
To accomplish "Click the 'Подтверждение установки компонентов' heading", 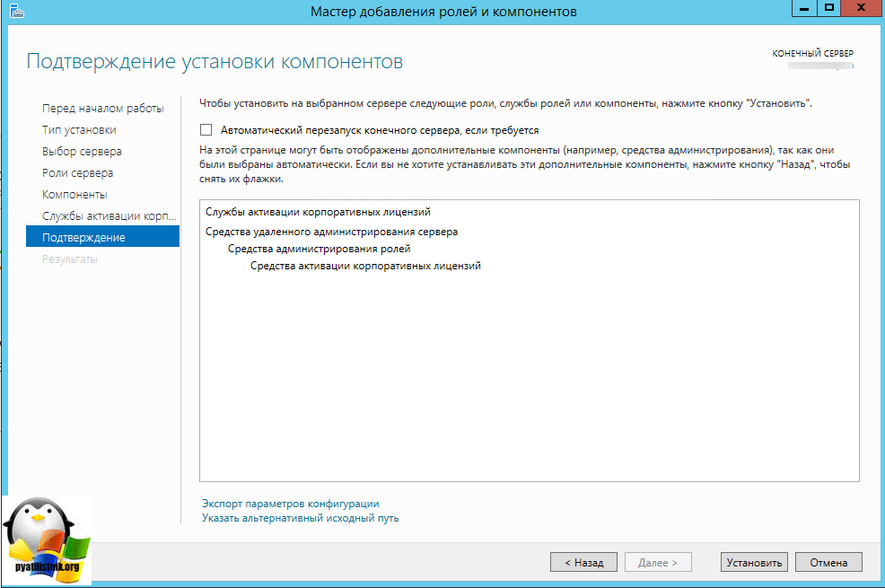I will 215,61.
